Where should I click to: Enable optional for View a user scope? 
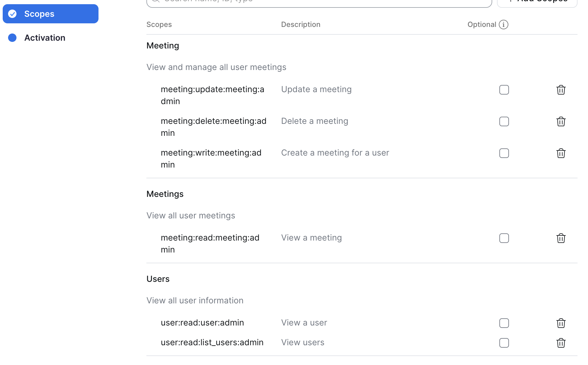(x=504, y=323)
